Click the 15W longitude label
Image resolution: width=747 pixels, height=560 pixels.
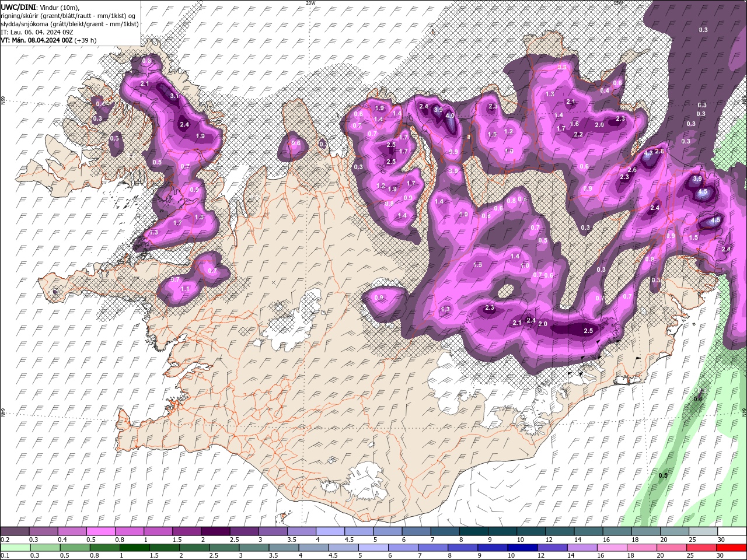click(x=618, y=3)
